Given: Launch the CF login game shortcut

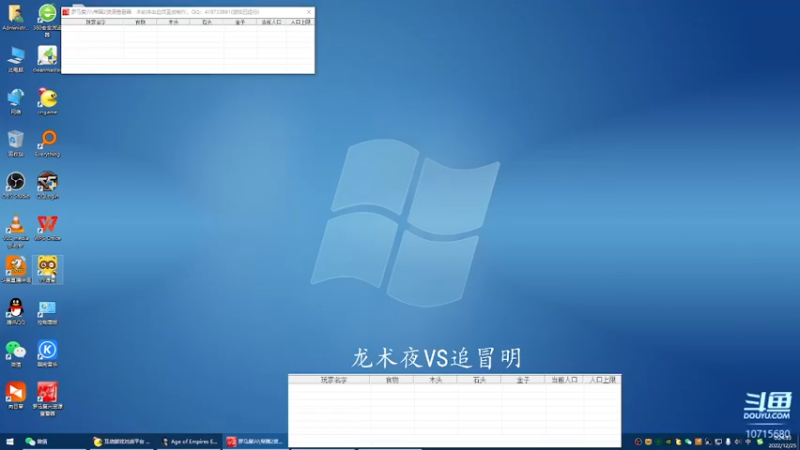Looking at the screenshot, I should point(47,185).
